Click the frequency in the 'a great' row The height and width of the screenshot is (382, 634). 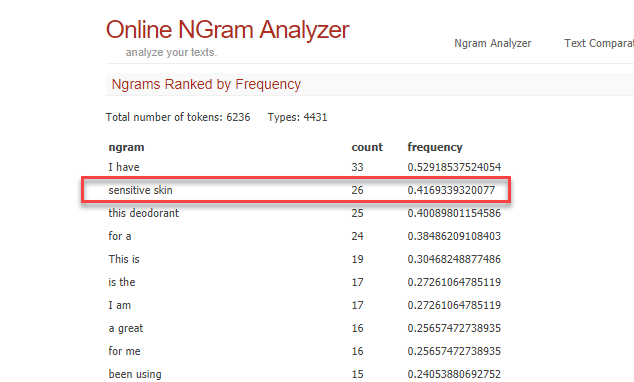click(x=454, y=328)
